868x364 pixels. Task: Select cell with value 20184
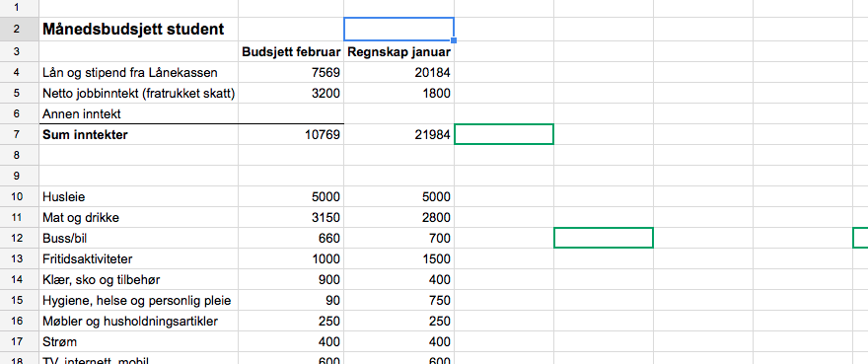[x=398, y=72]
